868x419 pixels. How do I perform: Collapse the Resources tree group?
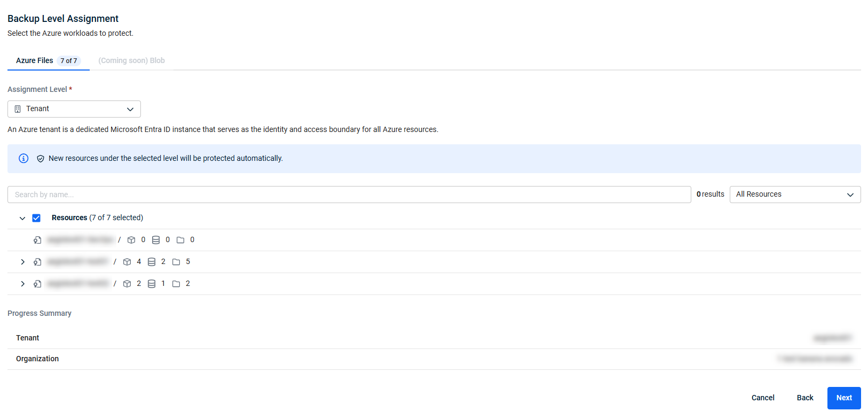point(22,218)
